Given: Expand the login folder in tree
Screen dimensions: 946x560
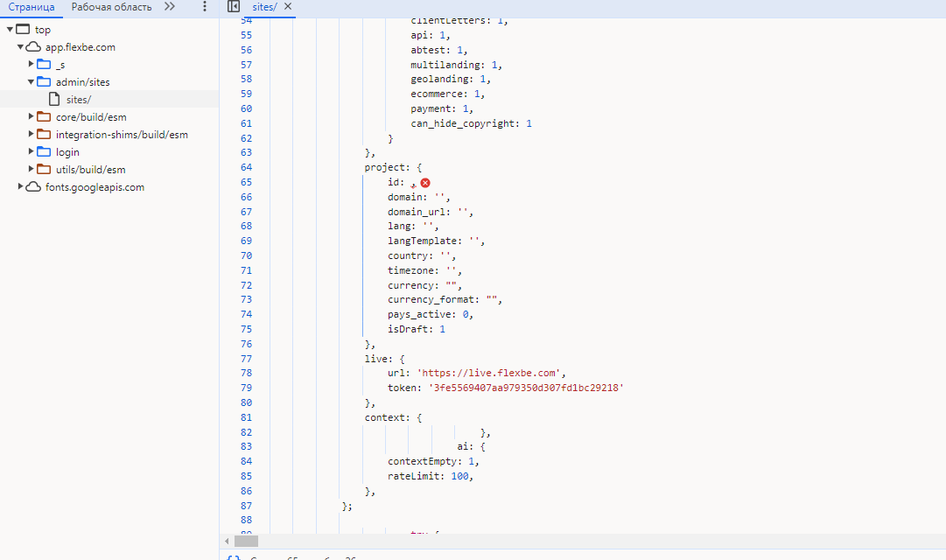Looking at the screenshot, I should (32, 152).
